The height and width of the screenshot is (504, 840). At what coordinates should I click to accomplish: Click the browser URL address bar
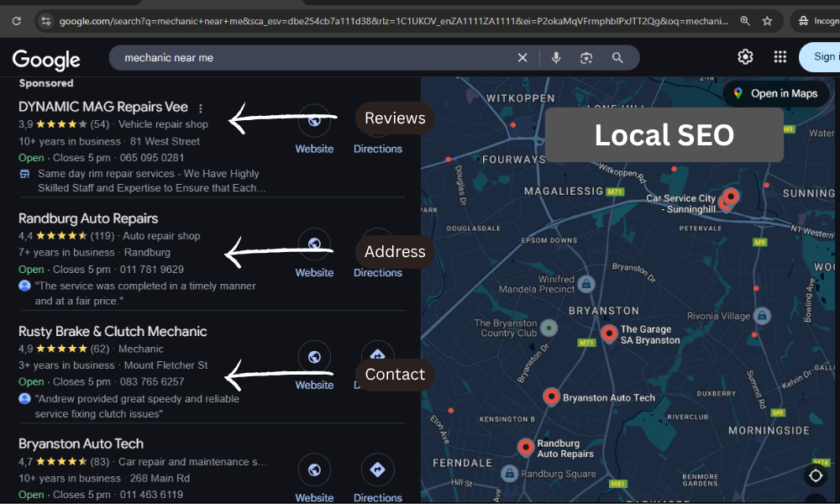394,21
